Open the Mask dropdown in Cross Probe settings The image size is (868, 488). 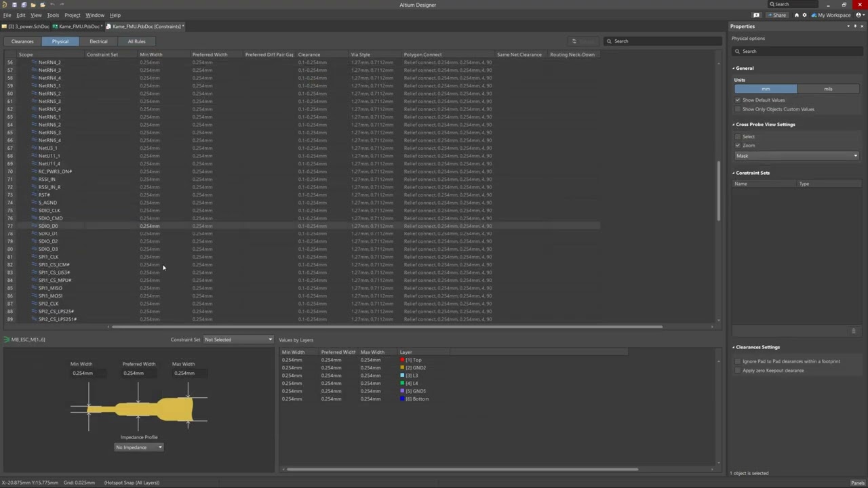pyautogui.click(x=797, y=156)
